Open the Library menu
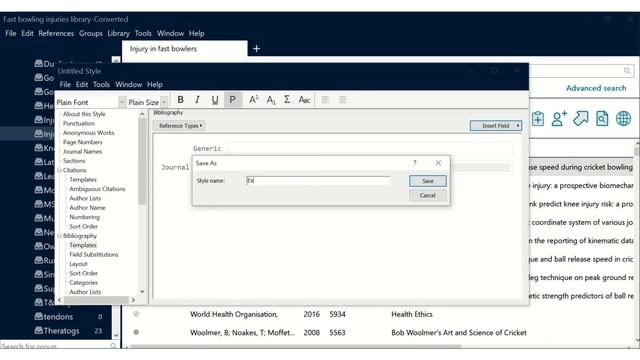This screenshot has height=360, width=640. pyautogui.click(x=118, y=33)
